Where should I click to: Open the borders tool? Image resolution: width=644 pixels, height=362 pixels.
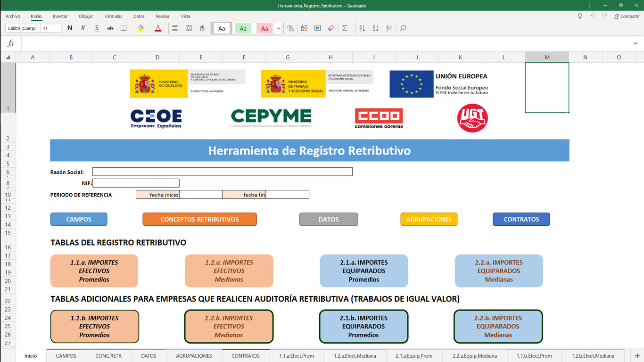(123, 28)
